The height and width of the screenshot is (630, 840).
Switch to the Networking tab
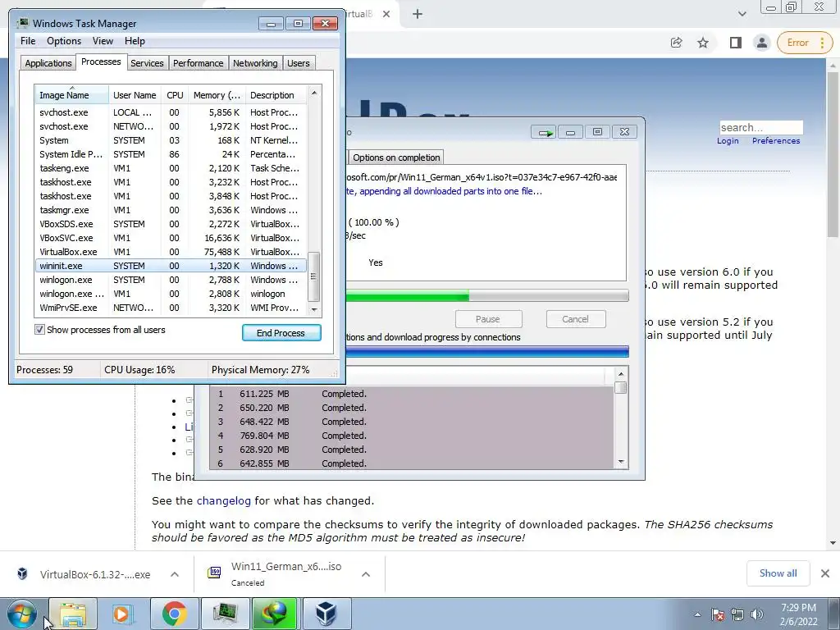pos(255,63)
